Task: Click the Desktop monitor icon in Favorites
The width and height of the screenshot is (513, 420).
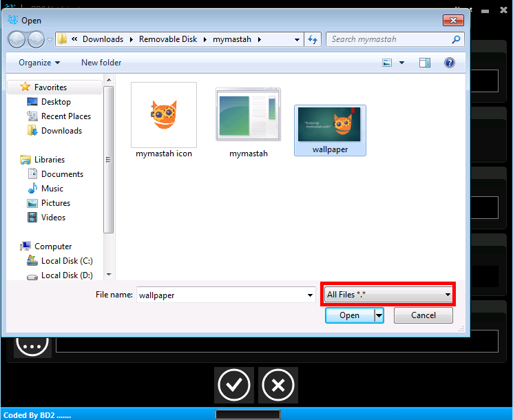Action: pyautogui.click(x=32, y=102)
